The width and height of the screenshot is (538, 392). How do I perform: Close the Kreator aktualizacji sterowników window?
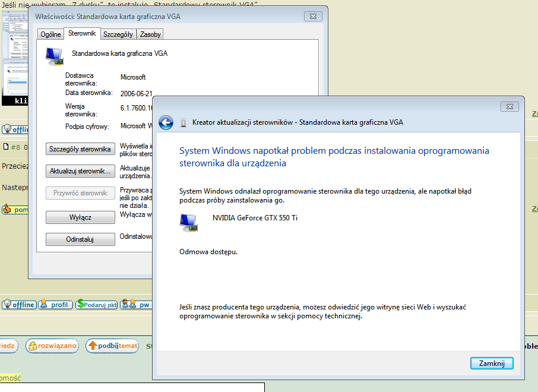pyautogui.click(x=509, y=107)
